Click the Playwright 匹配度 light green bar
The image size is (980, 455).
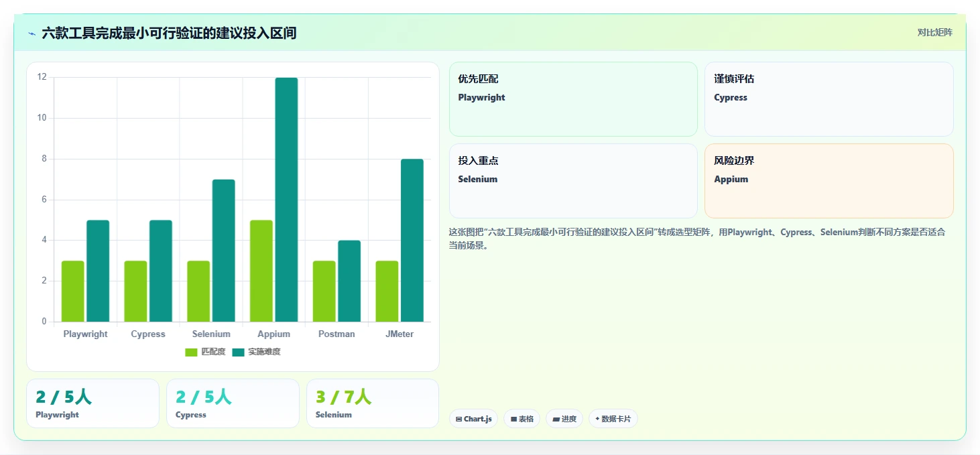(73, 291)
